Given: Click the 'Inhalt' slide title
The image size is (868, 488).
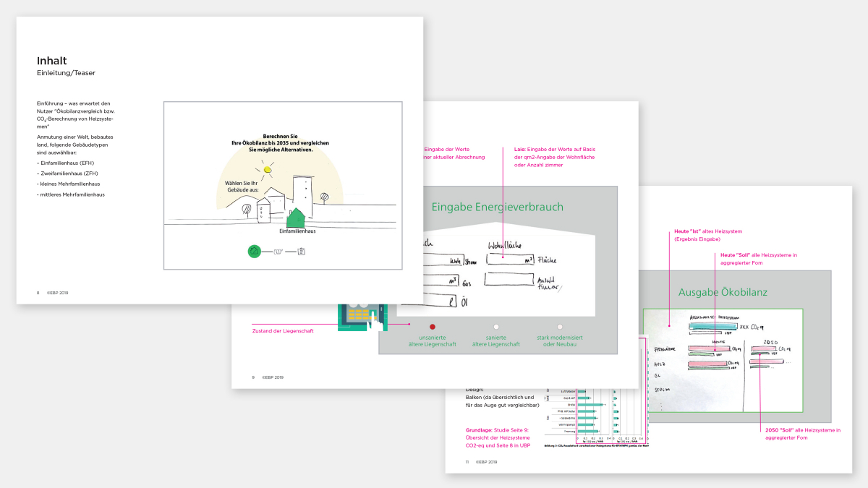Looking at the screenshot, I should tap(52, 61).
